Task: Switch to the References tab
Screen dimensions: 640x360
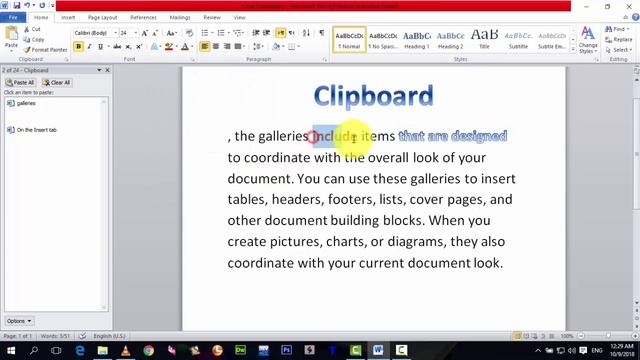Action: (x=143, y=18)
